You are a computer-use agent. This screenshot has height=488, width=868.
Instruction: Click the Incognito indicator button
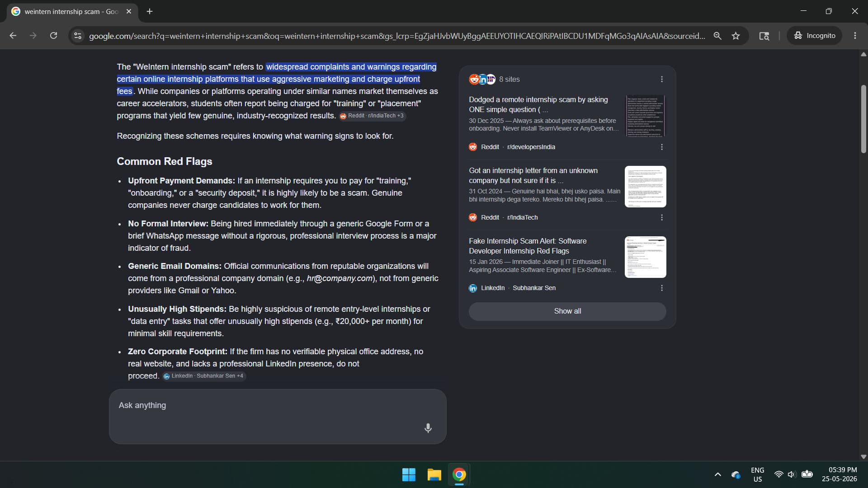(x=815, y=36)
